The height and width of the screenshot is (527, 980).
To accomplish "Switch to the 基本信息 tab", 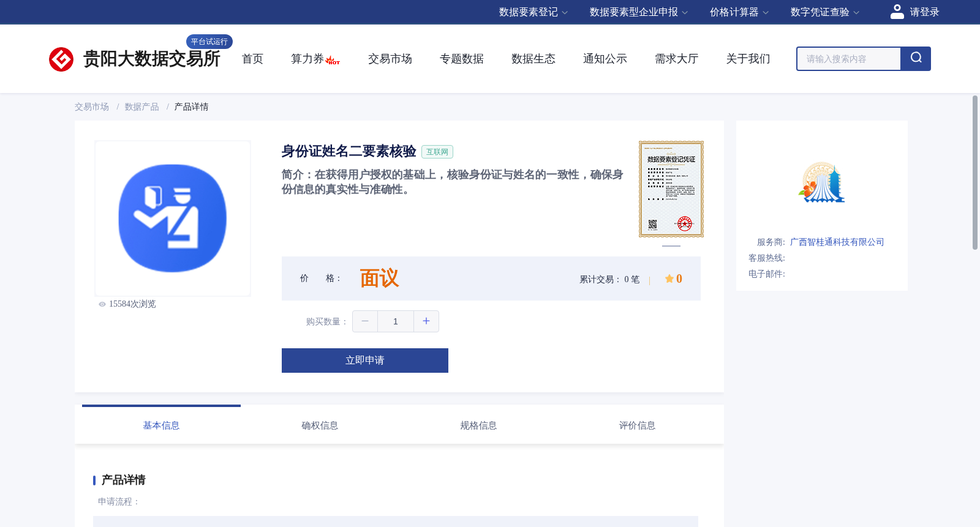I will 161,425.
